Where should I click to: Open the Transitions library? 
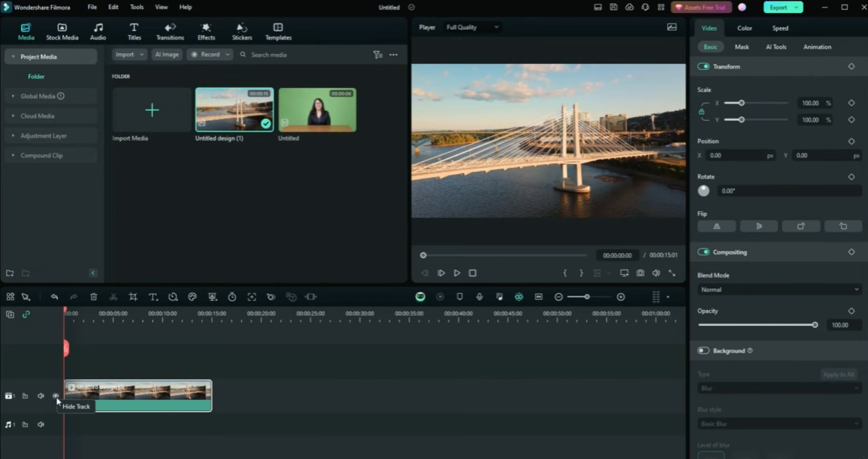170,31
